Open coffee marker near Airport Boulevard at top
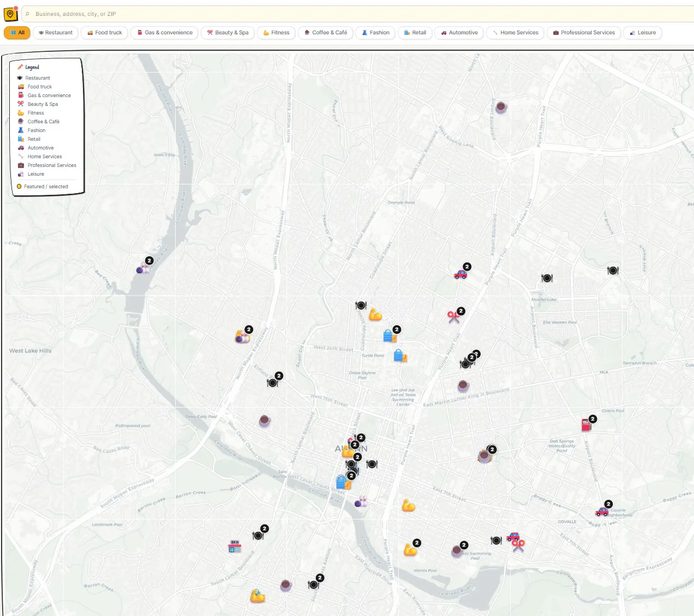Image resolution: width=694 pixels, height=616 pixels. point(501,107)
